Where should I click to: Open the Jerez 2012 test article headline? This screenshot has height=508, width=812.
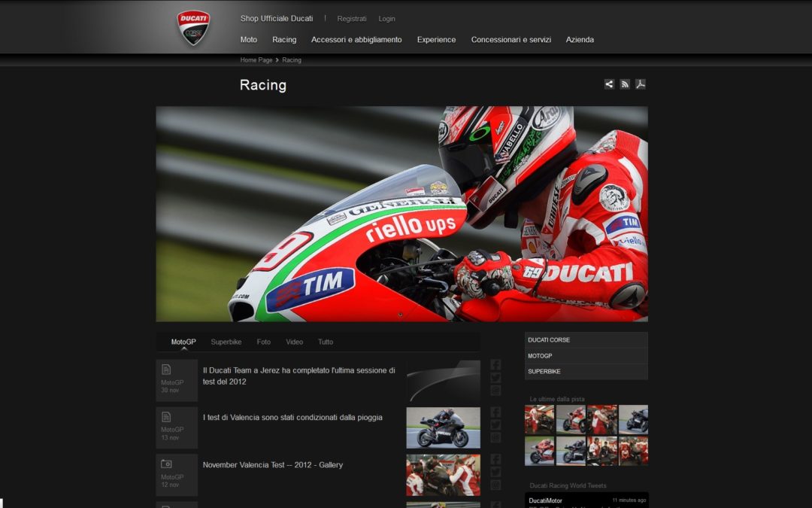point(298,376)
